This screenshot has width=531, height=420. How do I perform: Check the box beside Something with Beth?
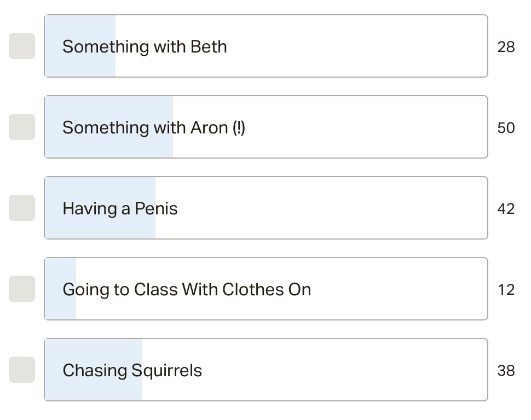coord(22,46)
